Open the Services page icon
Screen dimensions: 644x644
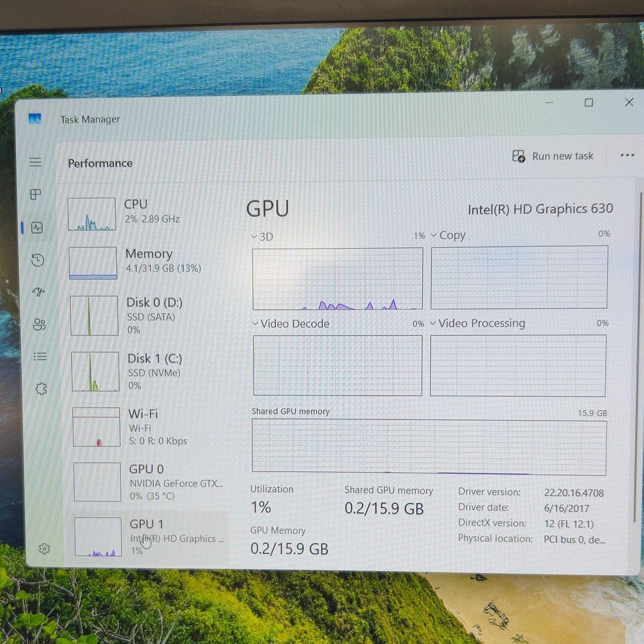(x=41, y=389)
